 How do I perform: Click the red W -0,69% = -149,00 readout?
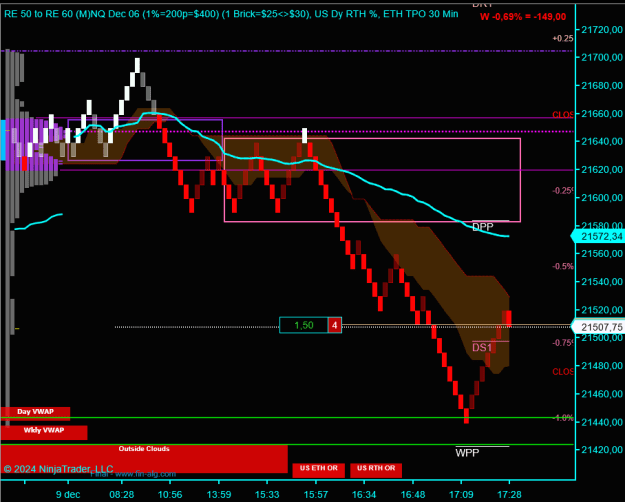click(523, 17)
